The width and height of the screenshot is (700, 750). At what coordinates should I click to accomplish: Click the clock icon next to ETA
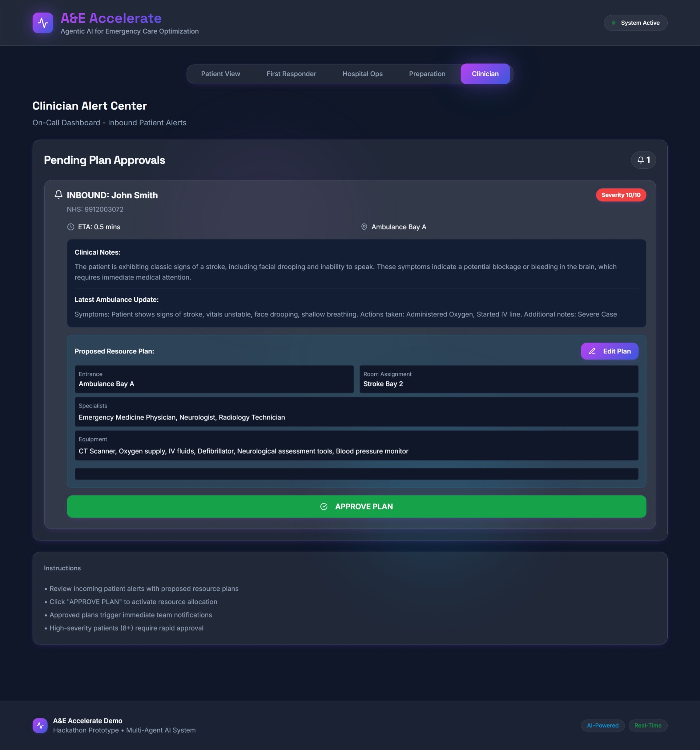pos(71,227)
